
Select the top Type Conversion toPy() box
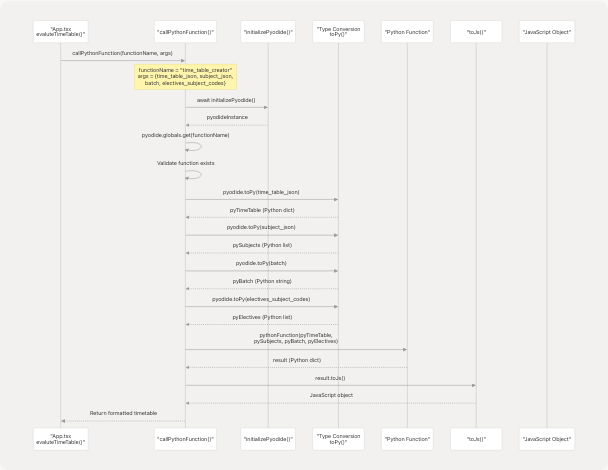(x=338, y=31)
